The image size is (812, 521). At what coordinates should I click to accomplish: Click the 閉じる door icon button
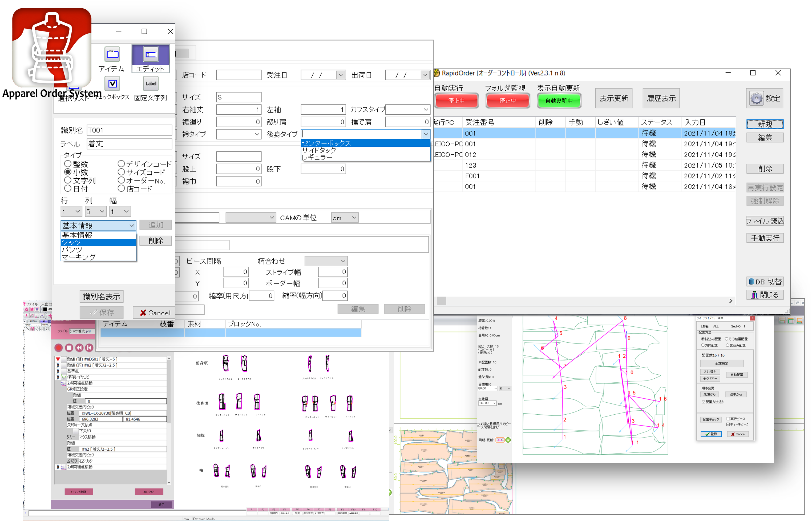pyautogui.click(x=764, y=295)
